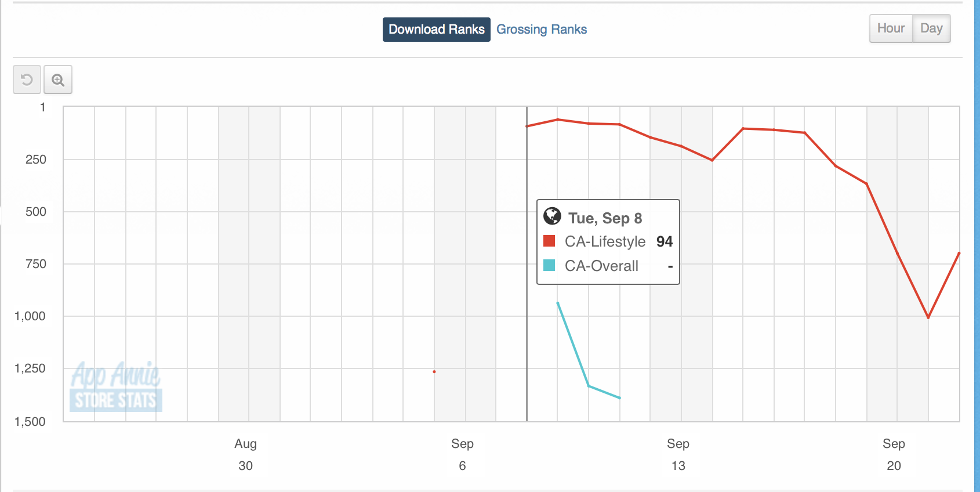980x492 pixels.
Task: Select the Day granularity button
Action: tap(931, 28)
